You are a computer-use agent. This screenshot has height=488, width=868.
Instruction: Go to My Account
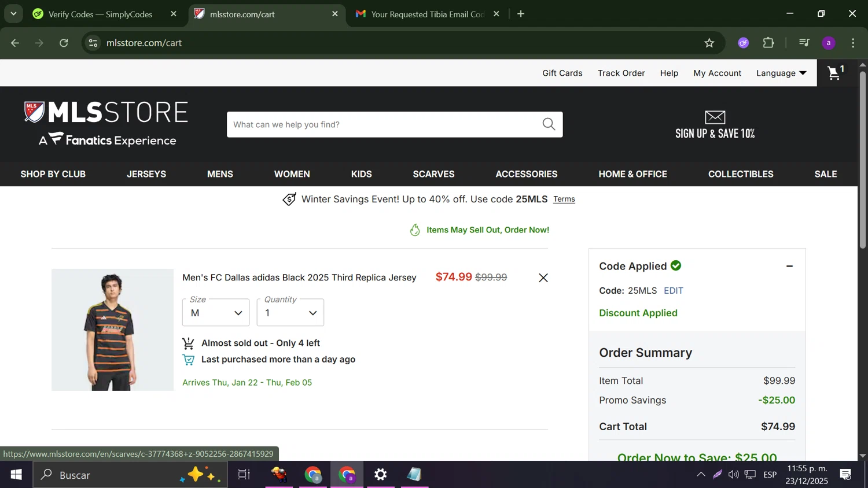click(718, 73)
